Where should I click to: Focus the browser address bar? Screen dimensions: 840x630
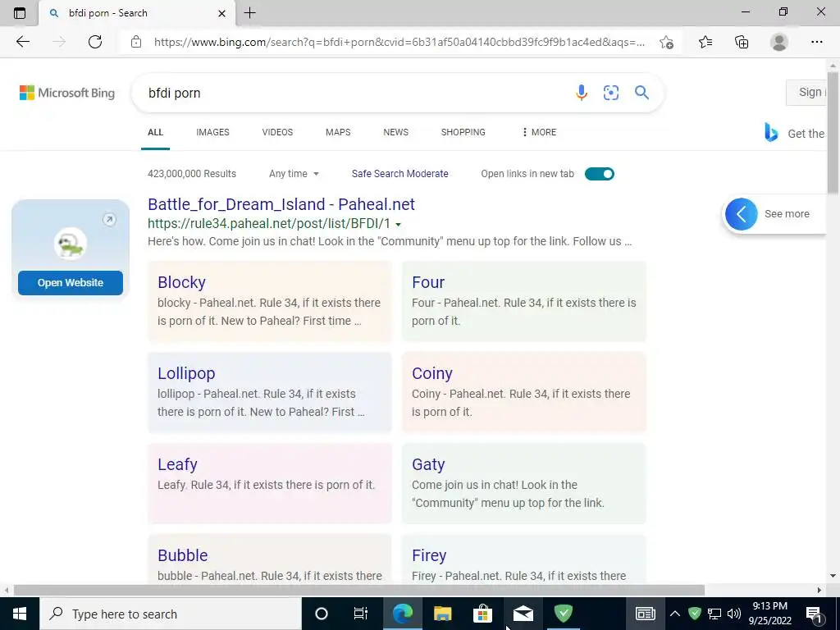399,42
